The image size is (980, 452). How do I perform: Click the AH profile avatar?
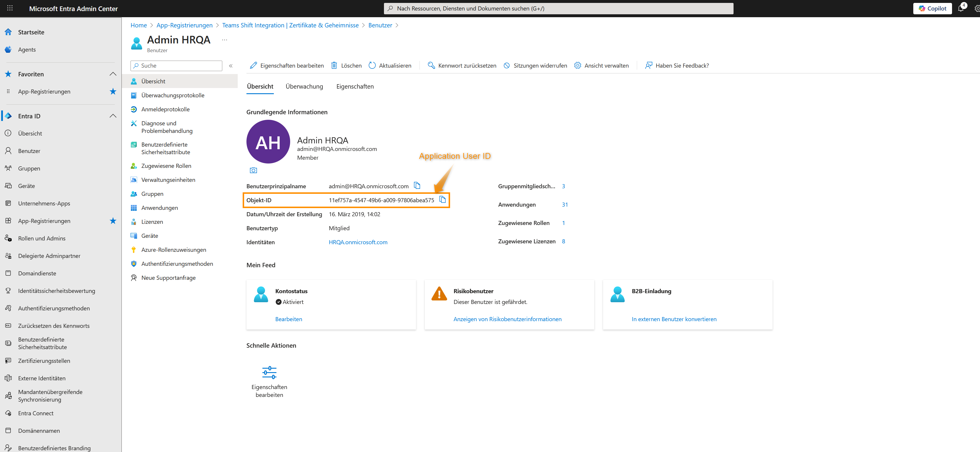pos(268,142)
